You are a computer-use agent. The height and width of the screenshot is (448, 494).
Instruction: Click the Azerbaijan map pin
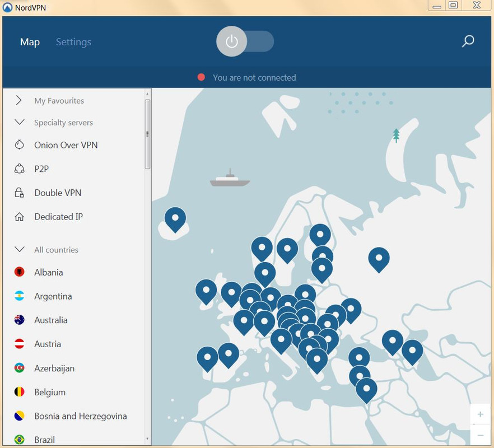click(x=412, y=351)
